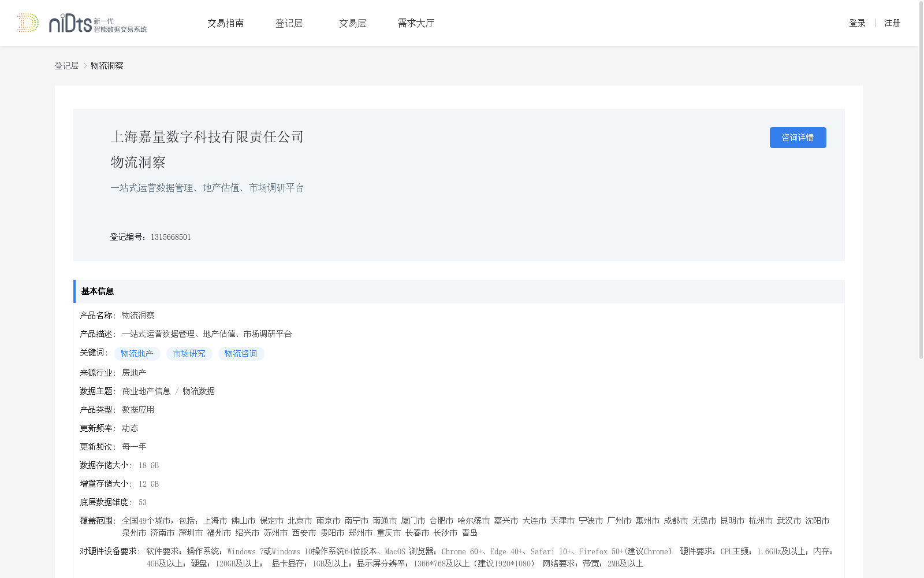
Task: Click the 产品类型 value 数据应用
Action: [x=138, y=410]
